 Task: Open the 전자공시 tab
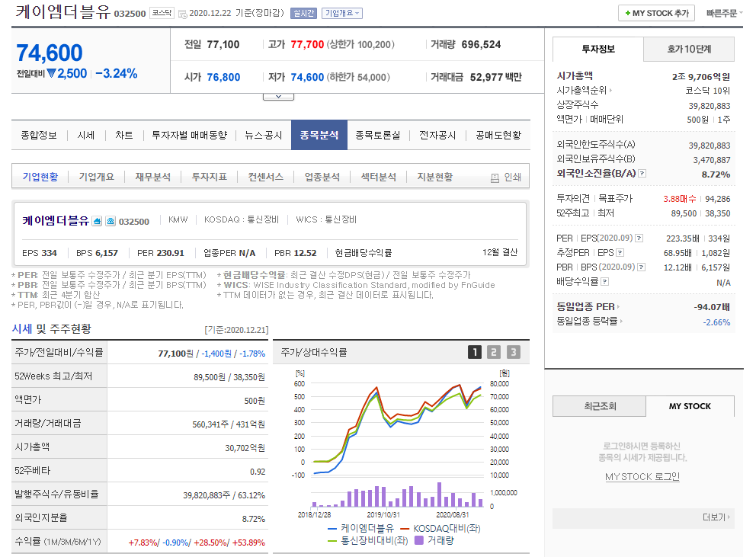pyautogui.click(x=437, y=135)
